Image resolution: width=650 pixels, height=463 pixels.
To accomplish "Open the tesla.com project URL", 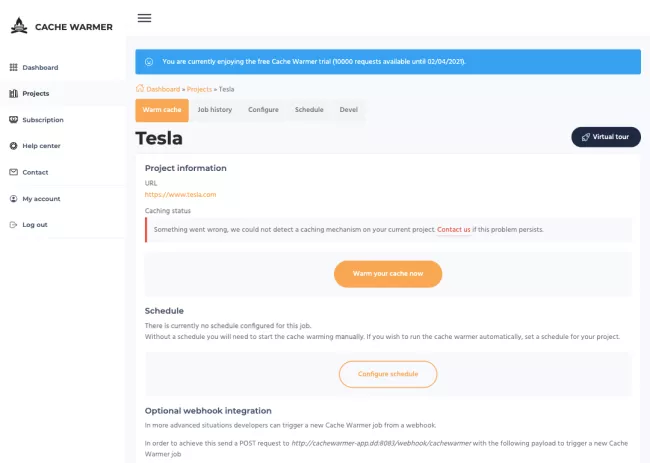I will (x=180, y=194).
